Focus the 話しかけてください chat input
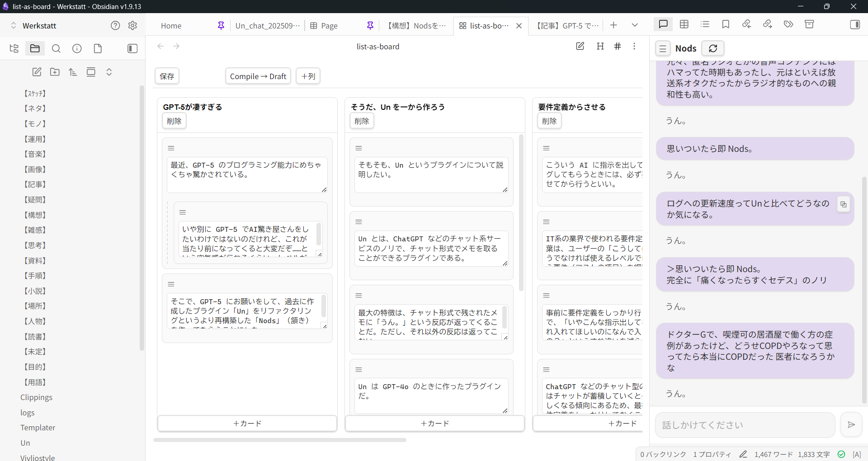The height and width of the screenshot is (461, 868). tap(745, 425)
